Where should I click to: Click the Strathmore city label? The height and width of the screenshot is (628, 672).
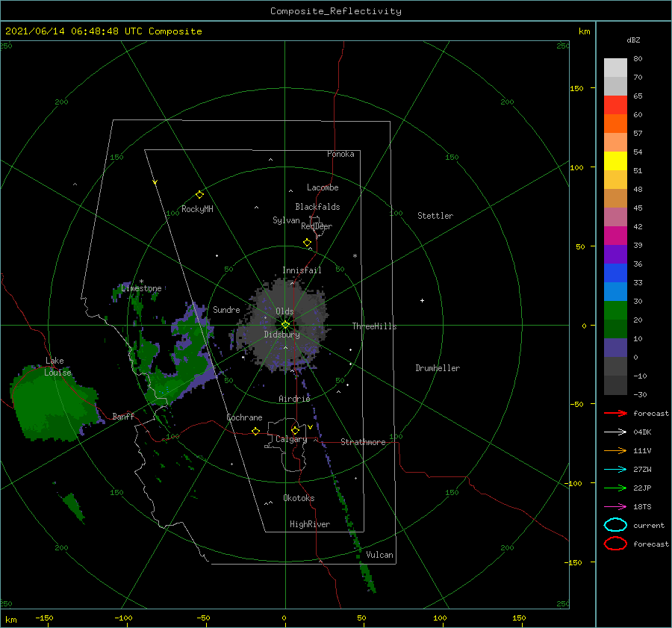tap(364, 442)
